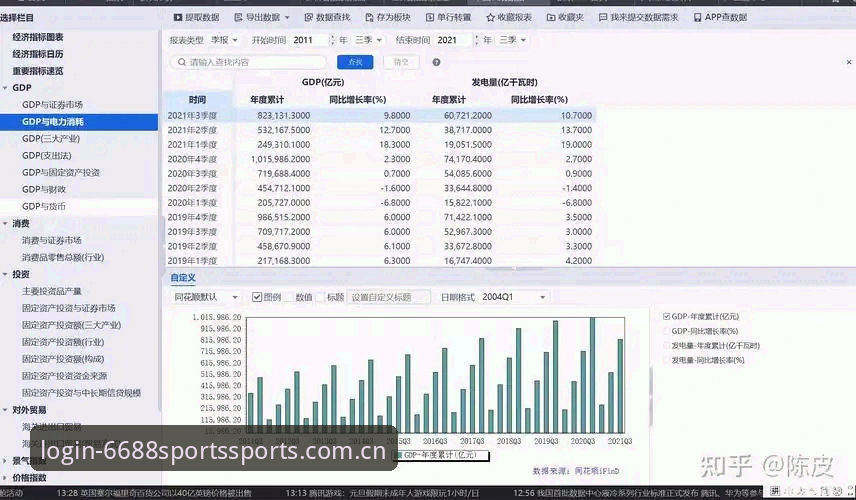Viewport: 856px width, 500px height.
Task: Open the 报表类型 季报 dropdown
Action: 224,40
